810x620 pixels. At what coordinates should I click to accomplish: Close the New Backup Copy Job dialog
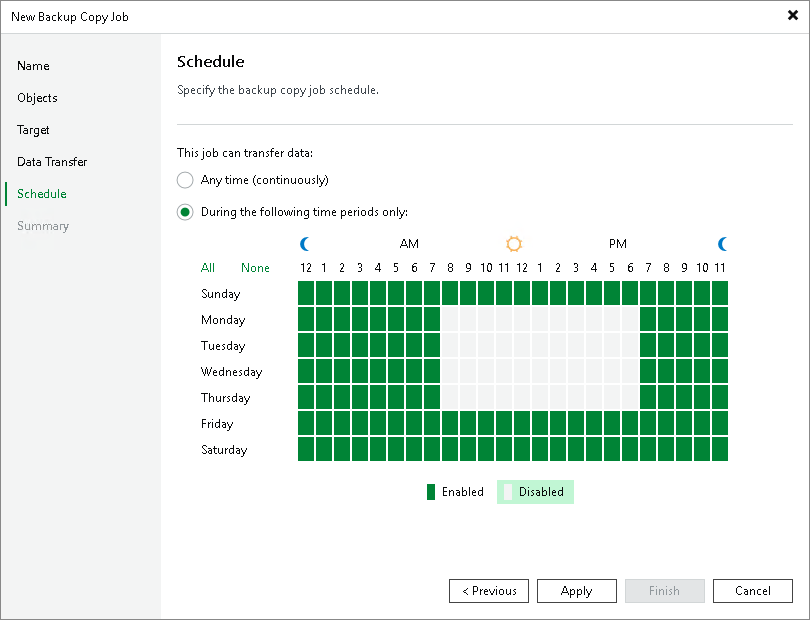(792, 16)
